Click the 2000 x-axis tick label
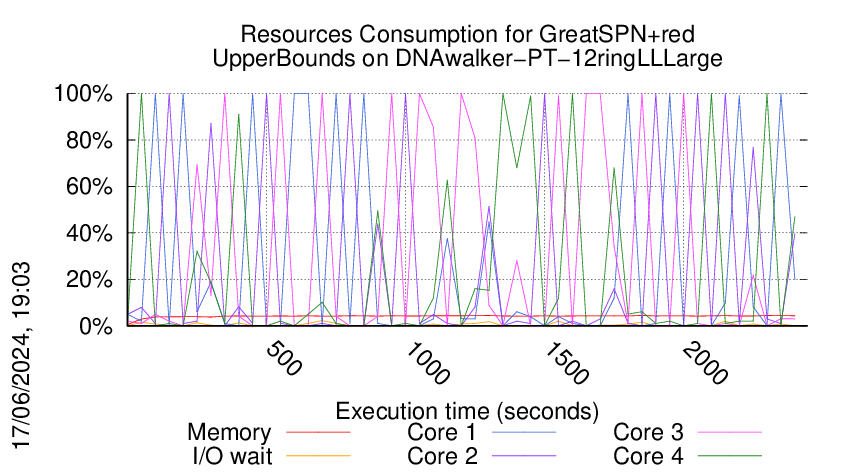Screen dimensions: 850x475 [705, 363]
